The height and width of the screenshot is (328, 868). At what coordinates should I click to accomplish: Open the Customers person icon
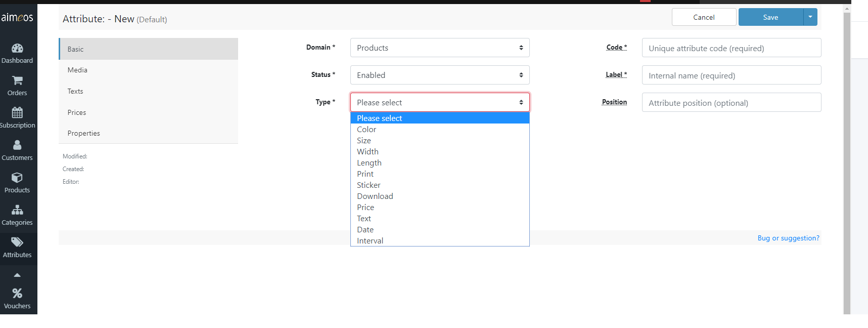pyautogui.click(x=17, y=145)
